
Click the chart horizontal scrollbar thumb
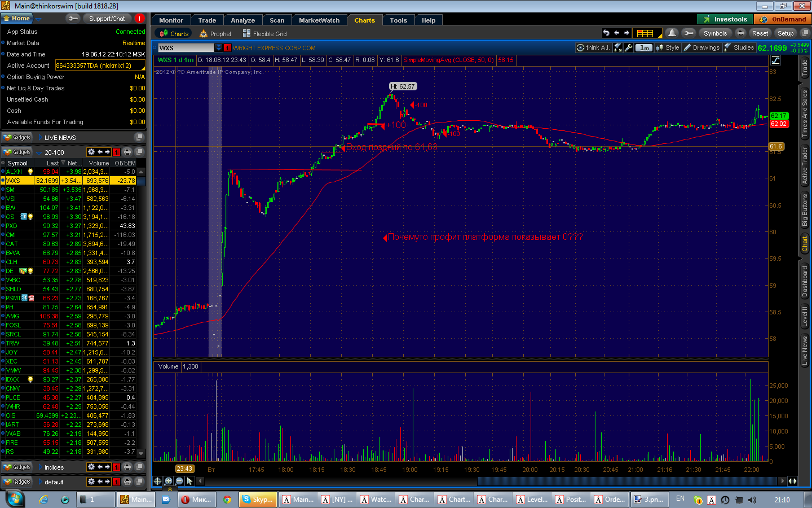click(627, 481)
